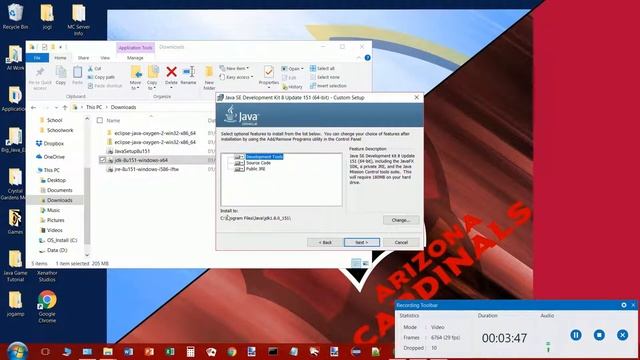Open Recording Toolbar settings gear
The width and height of the screenshot is (640, 360).
coord(624,305)
